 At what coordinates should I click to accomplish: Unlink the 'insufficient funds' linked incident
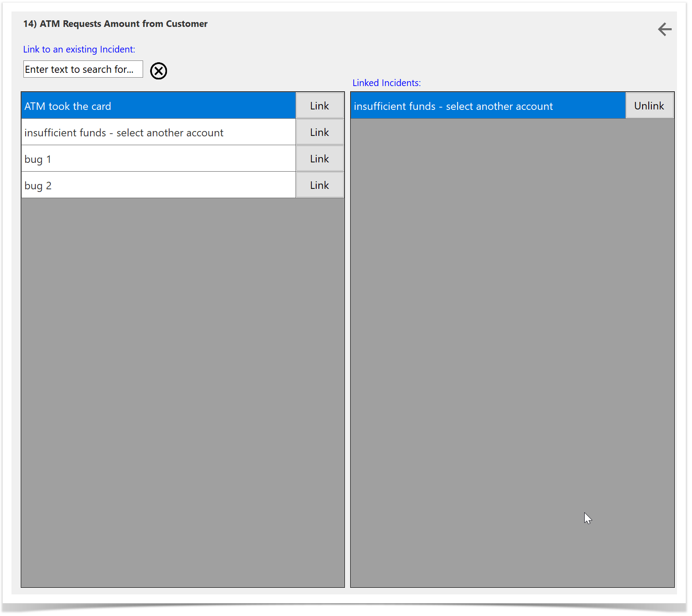click(x=649, y=106)
